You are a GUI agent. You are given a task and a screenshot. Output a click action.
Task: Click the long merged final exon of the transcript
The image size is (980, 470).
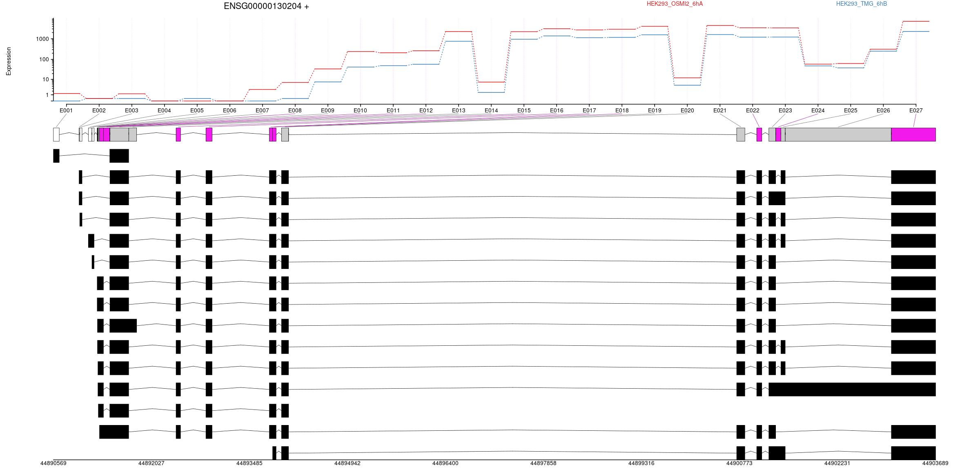[852, 389]
